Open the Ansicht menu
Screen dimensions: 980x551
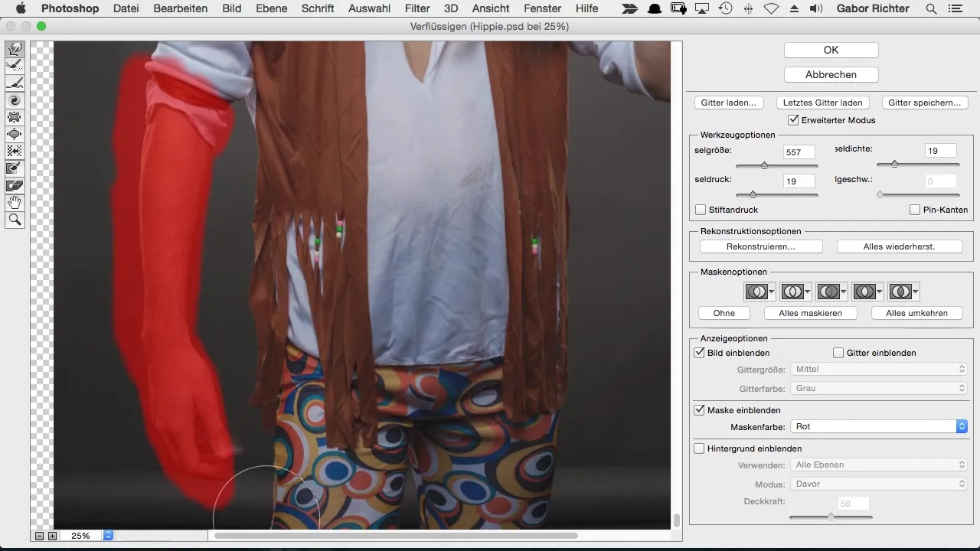[x=492, y=9]
